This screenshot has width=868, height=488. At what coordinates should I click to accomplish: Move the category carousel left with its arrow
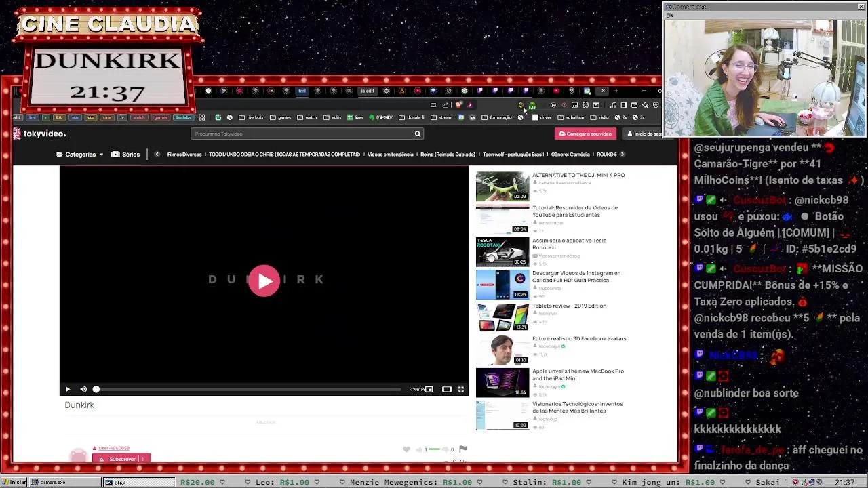[157, 155]
